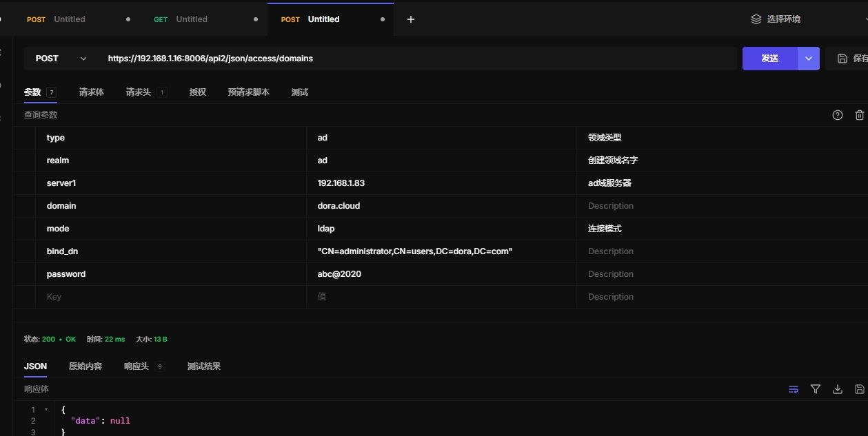Open the 测试结果 response tab
The width and height of the screenshot is (868, 436).
pyautogui.click(x=204, y=366)
